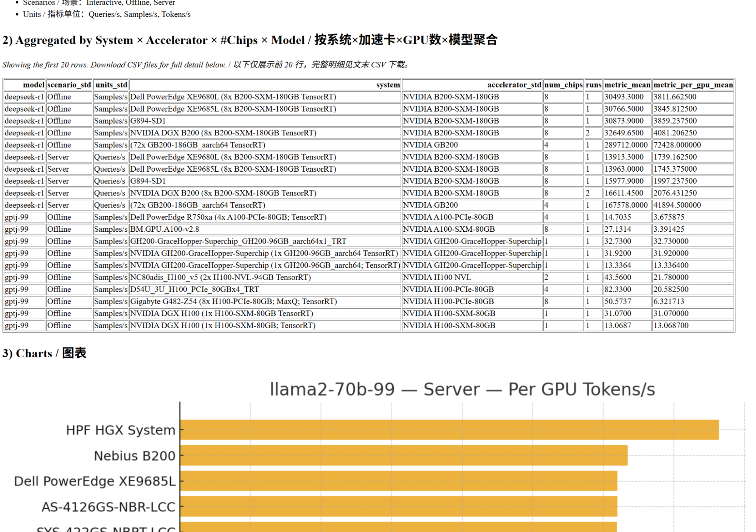Click the 'scenario_std' column header
Viewport: 756px width, 532px height.
point(69,85)
